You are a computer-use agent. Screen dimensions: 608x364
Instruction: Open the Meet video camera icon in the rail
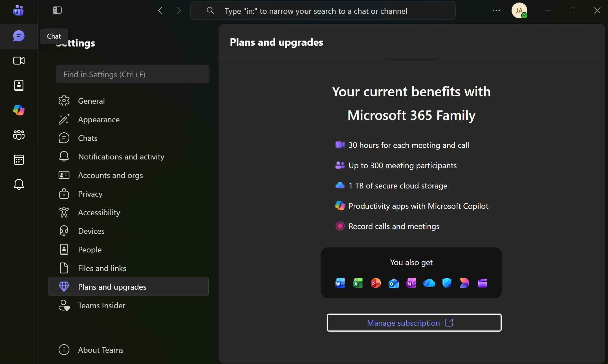[x=19, y=61]
